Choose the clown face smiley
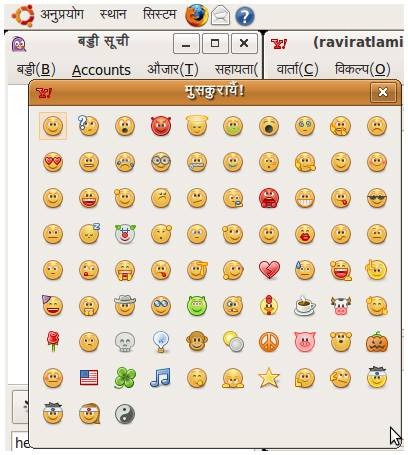The image size is (408, 455). [x=125, y=234]
